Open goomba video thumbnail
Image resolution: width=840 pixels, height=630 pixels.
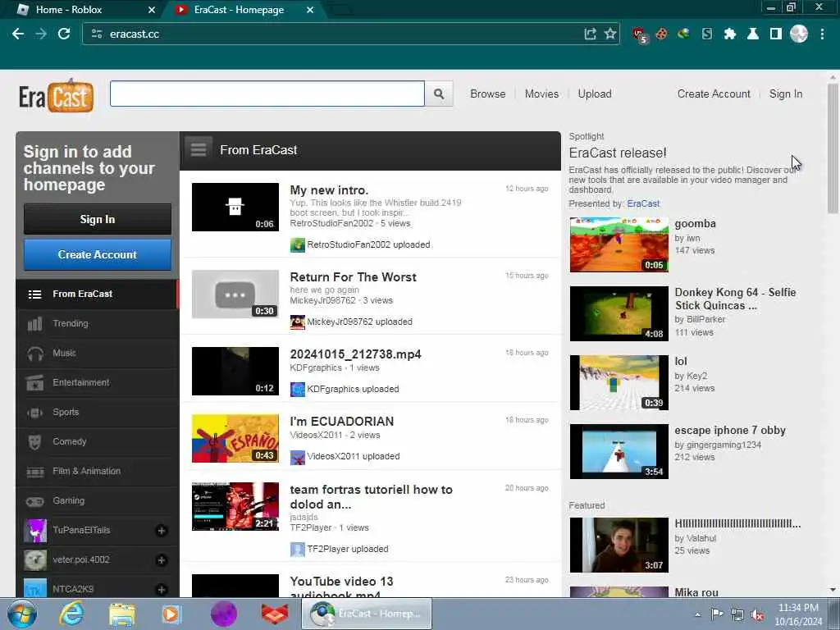pyautogui.click(x=619, y=244)
